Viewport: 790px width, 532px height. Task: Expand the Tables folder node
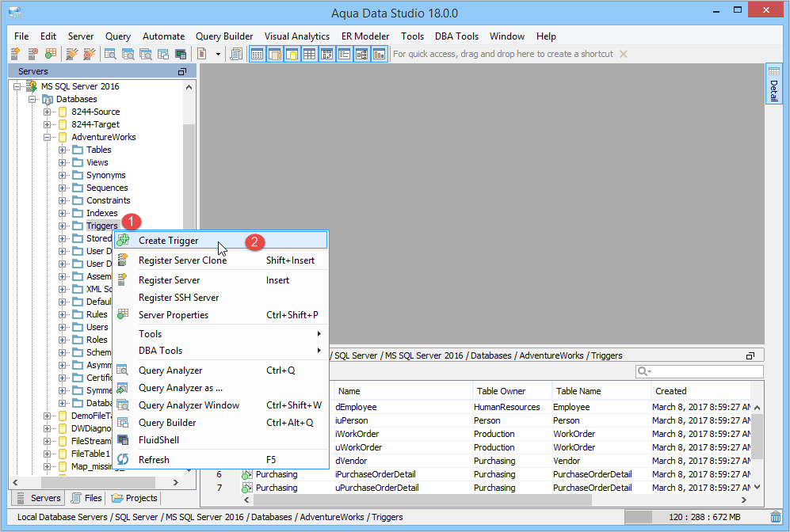[62, 150]
